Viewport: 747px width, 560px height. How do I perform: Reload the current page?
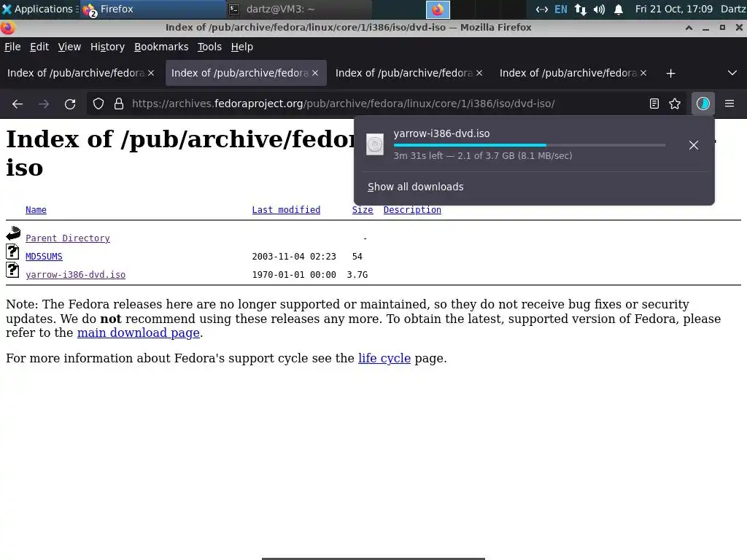pyautogui.click(x=70, y=104)
